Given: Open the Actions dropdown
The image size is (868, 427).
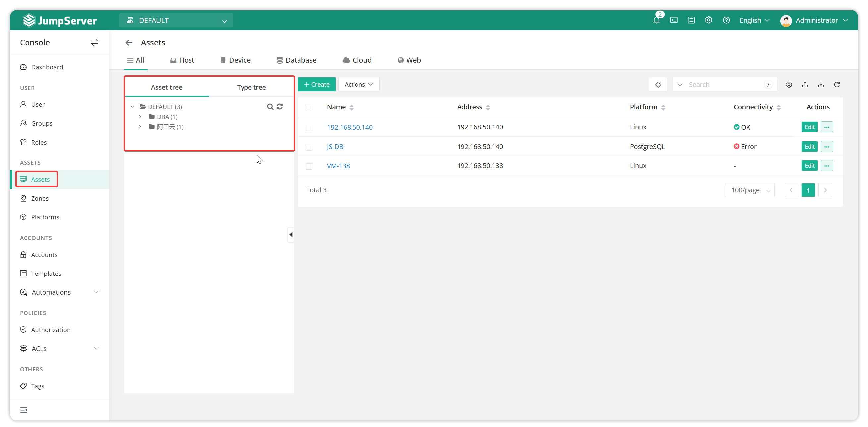Looking at the screenshot, I should [x=359, y=84].
